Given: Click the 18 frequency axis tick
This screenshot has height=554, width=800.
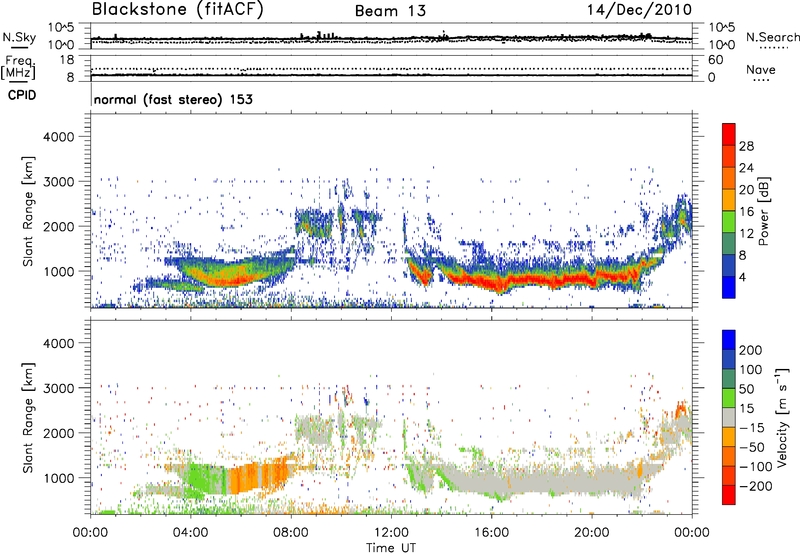Looking at the screenshot, I should pos(67,60).
